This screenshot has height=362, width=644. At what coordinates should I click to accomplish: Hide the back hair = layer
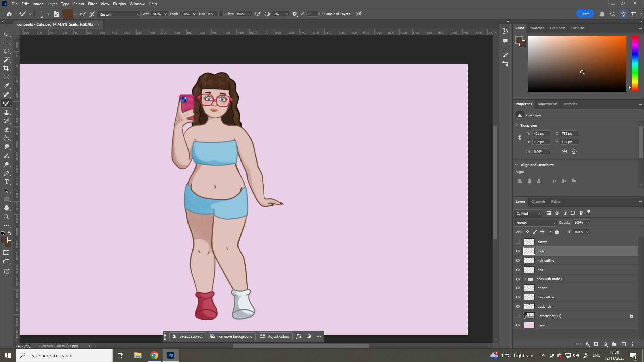[x=518, y=307]
